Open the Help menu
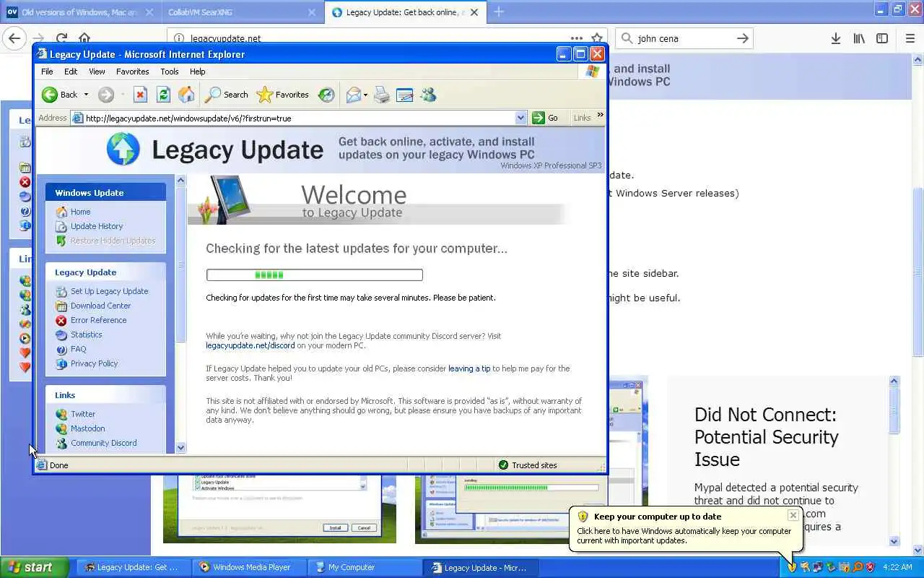Image resolution: width=924 pixels, height=578 pixels. pyautogui.click(x=198, y=72)
